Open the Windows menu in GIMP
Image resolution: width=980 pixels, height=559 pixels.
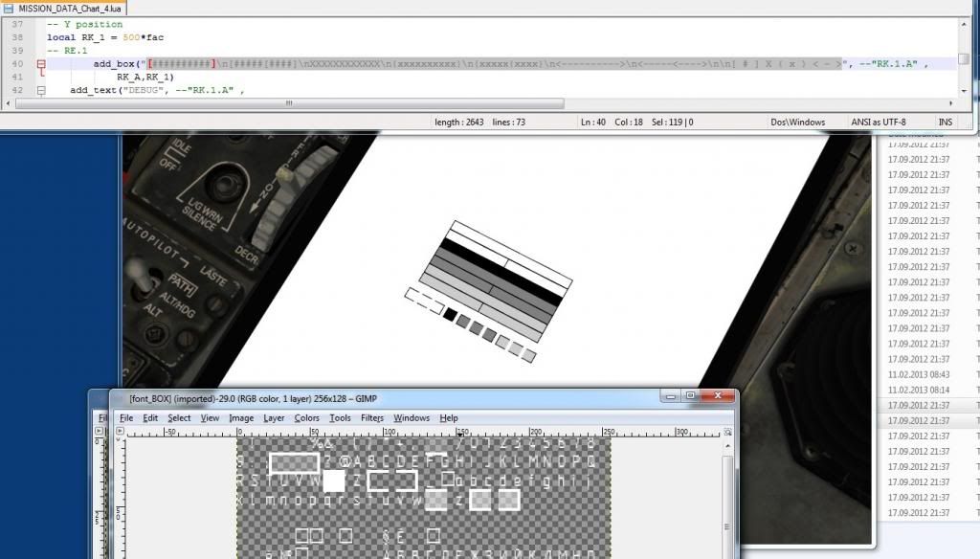(x=412, y=418)
